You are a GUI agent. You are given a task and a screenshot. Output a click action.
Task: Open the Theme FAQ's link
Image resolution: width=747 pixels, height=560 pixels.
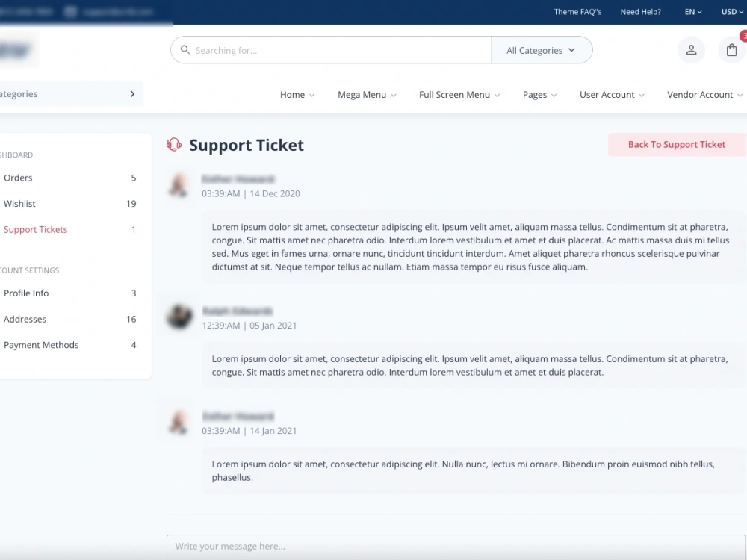577,12
